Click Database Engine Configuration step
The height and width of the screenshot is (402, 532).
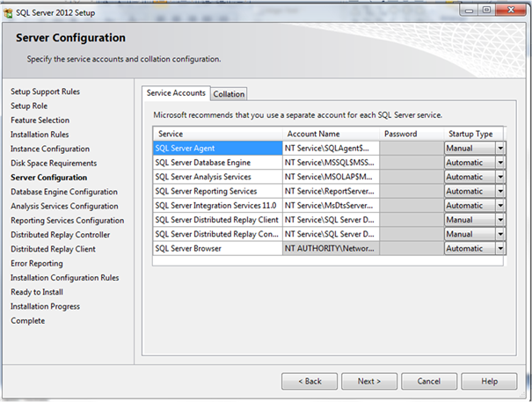click(x=64, y=192)
